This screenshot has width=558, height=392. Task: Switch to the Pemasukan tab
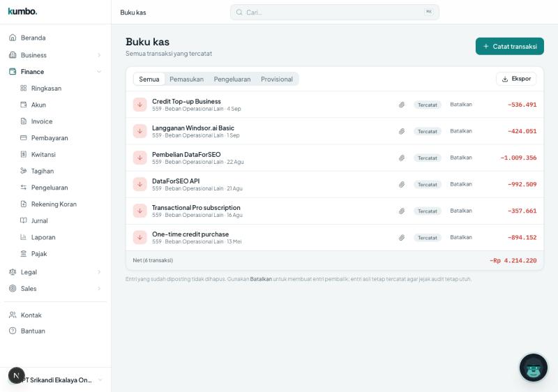point(186,79)
